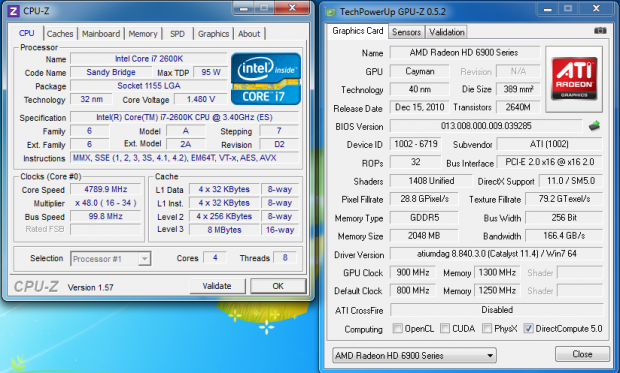Viewport: 620px width, 373px height.
Task: Click the Threads value 8
Action: (x=285, y=258)
